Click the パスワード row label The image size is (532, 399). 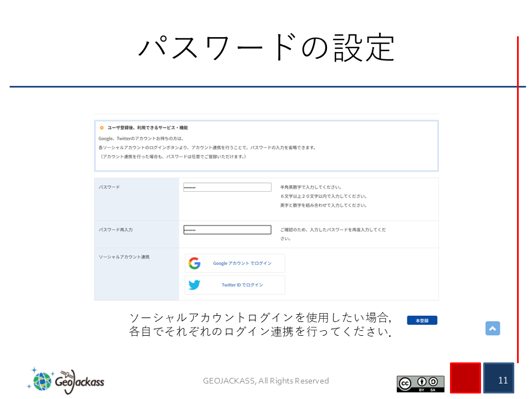click(109, 187)
